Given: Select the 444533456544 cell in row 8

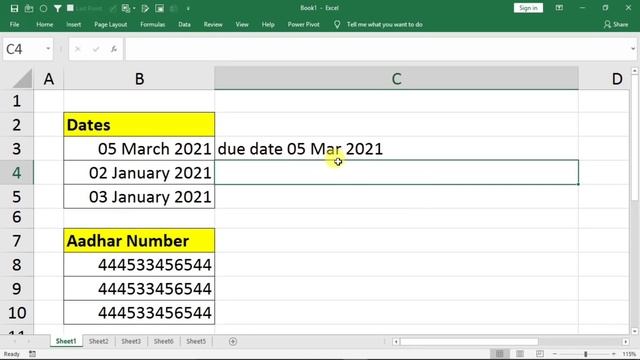Looking at the screenshot, I should pos(139,265).
